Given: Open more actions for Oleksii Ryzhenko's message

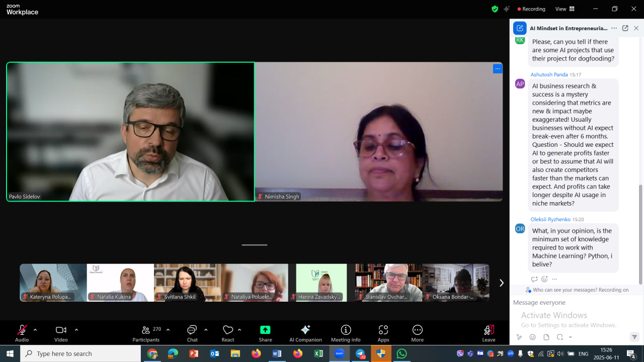Looking at the screenshot, I should pos(554,279).
